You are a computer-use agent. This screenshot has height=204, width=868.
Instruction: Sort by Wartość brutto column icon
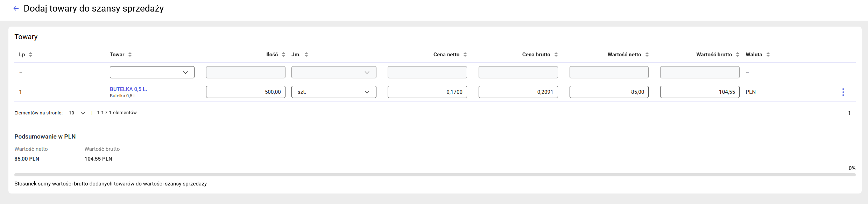pos(738,55)
